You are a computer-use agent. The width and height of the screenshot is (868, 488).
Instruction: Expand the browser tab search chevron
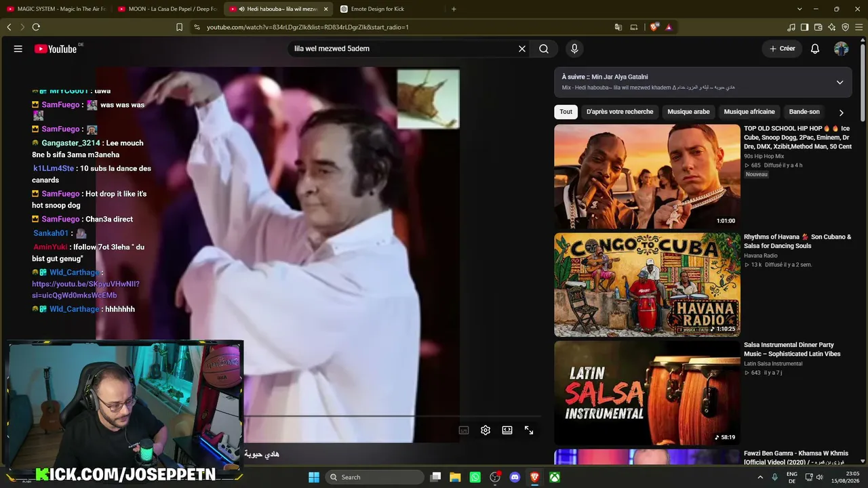(x=800, y=9)
